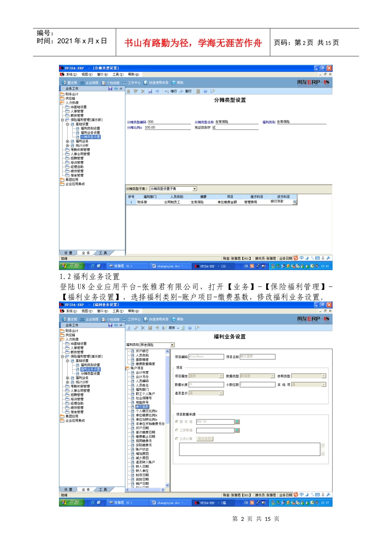Open the 分摊类型子集 dropdown
Screen dimensions: 392x555
(195, 189)
